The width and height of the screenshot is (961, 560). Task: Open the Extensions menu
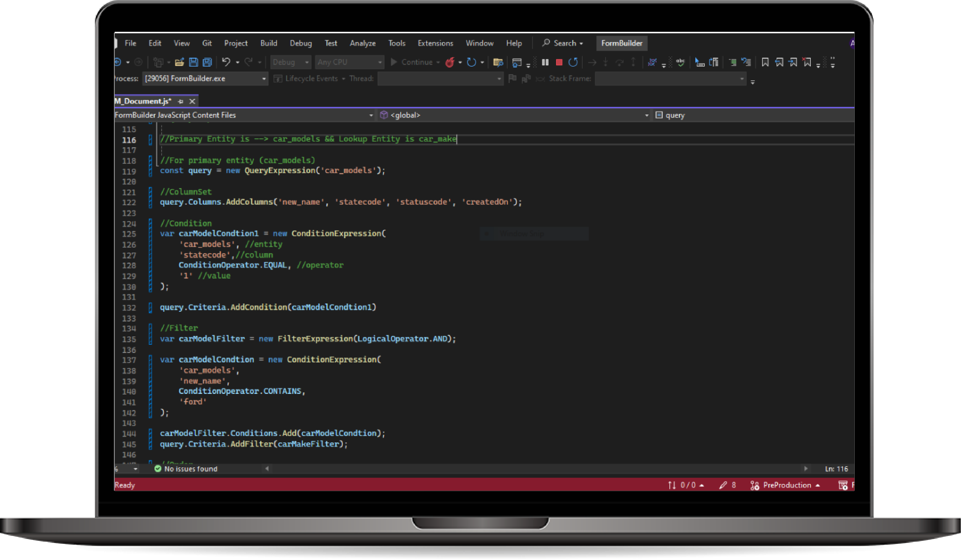(x=435, y=43)
